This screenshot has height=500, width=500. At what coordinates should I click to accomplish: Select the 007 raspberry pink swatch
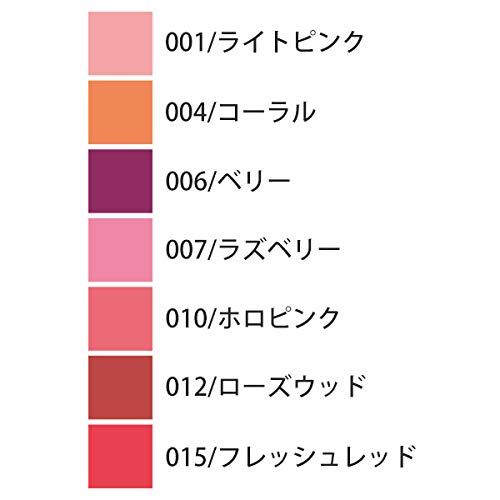120,250
